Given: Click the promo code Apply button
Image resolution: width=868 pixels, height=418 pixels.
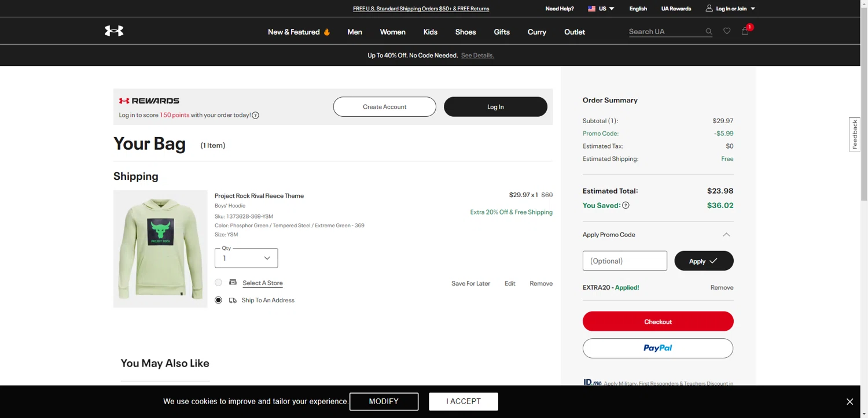Looking at the screenshot, I should [704, 261].
